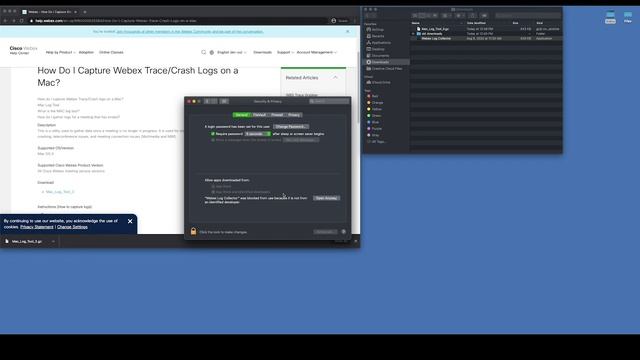
Task: Select the Green tag in Finder
Action: 374,116
